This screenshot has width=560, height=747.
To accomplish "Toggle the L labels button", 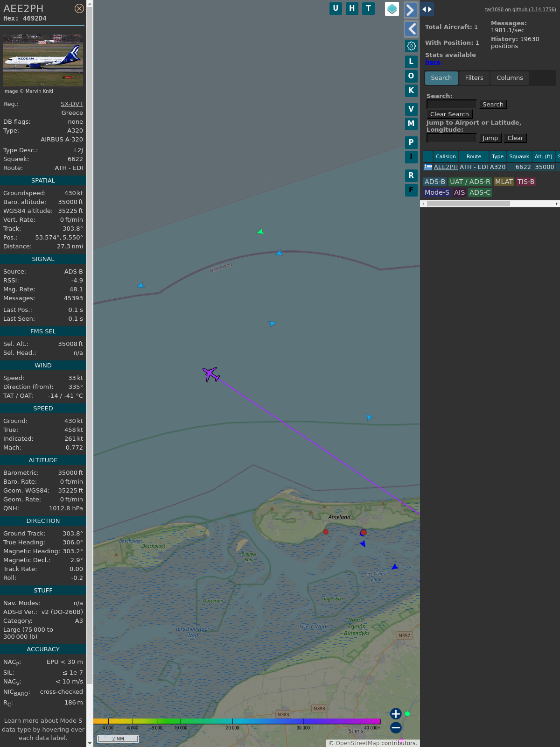I will tap(411, 62).
